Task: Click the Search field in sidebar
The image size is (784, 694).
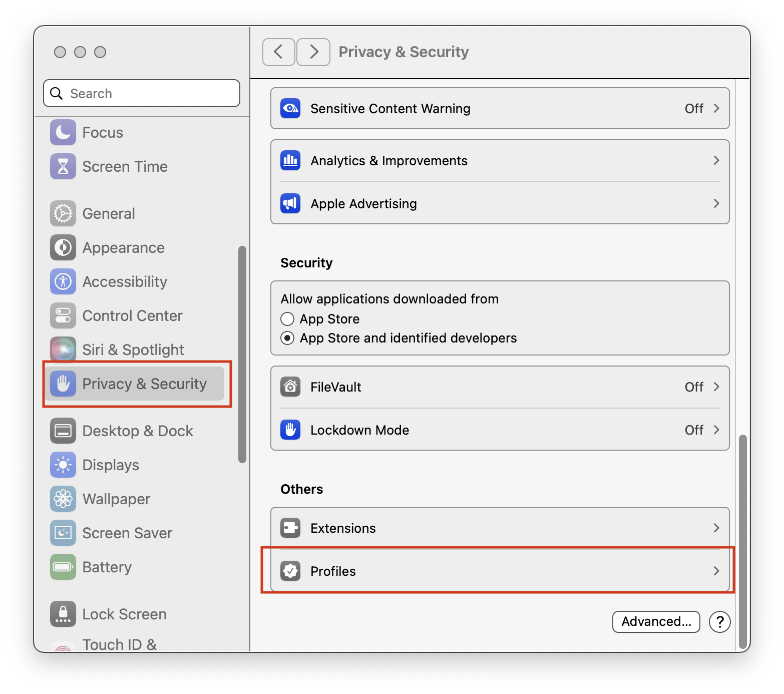Action: [142, 94]
